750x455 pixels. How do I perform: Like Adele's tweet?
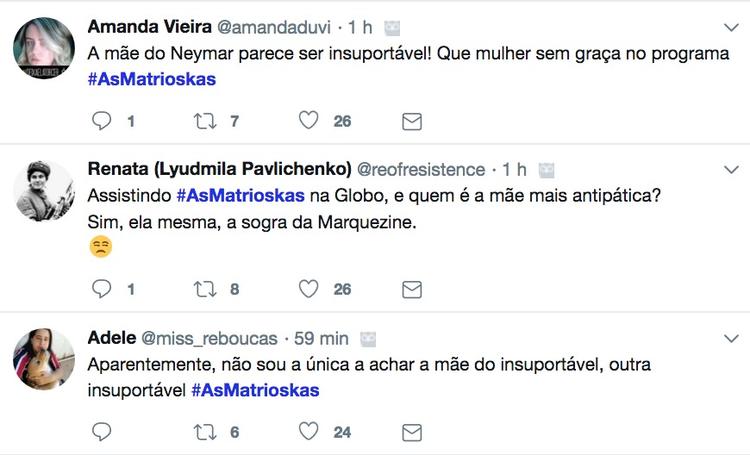pos(310,431)
